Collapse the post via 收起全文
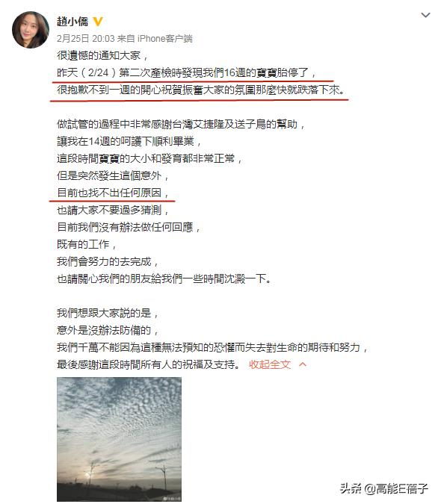 click(x=270, y=364)
